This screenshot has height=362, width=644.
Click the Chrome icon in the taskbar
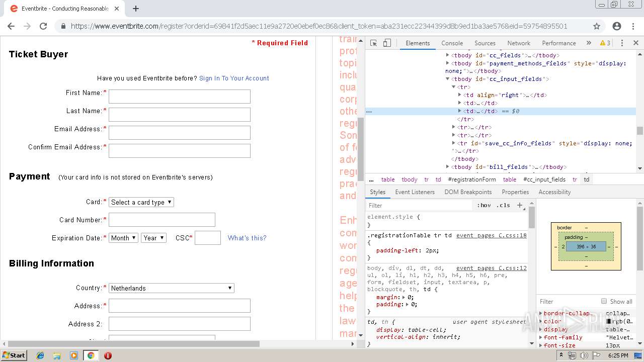point(91,355)
